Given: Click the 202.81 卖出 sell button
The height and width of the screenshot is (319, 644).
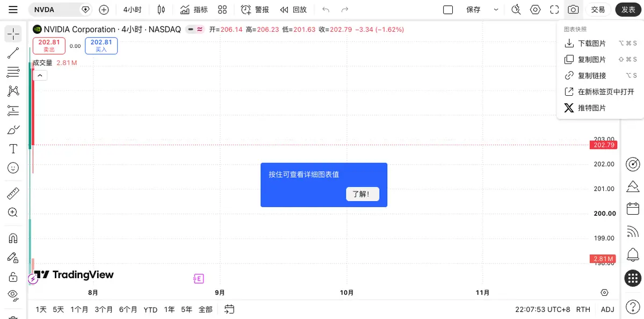Looking at the screenshot, I should (49, 46).
